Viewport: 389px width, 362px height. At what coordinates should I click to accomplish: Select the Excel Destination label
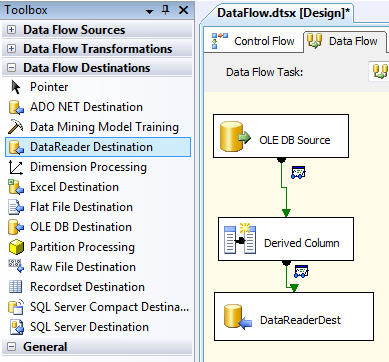[74, 187]
